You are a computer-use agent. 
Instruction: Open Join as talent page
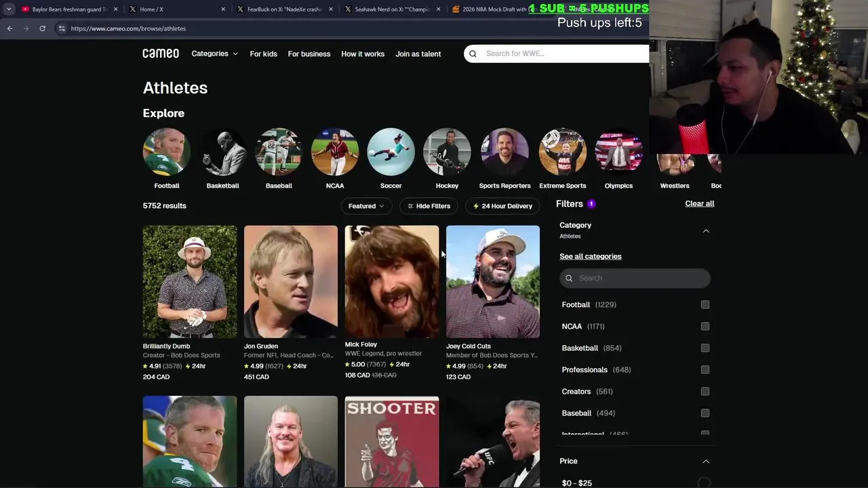pyautogui.click(x=418, y=54)
